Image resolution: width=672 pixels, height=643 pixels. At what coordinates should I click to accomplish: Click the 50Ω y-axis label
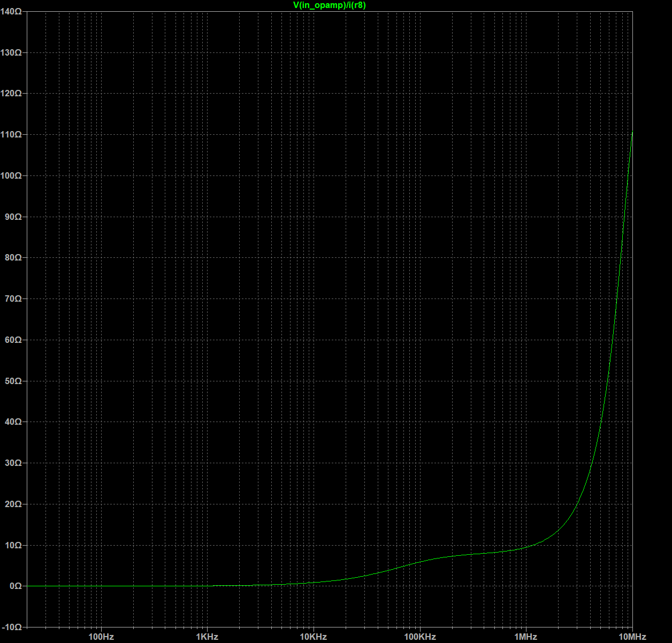coord(13,381)
